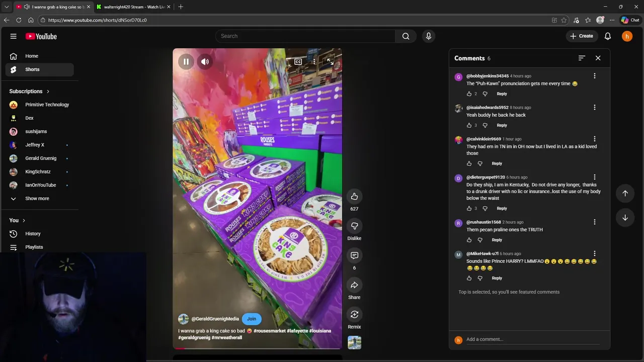Open the sound thumbnail below Remix
Viewport: 644px width, 362px height.
pos(354,343)
